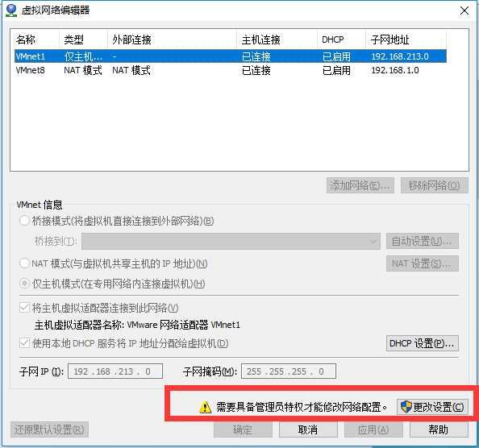Click the 移除网络(O) button
479x448 pixels.
[434, 185]
